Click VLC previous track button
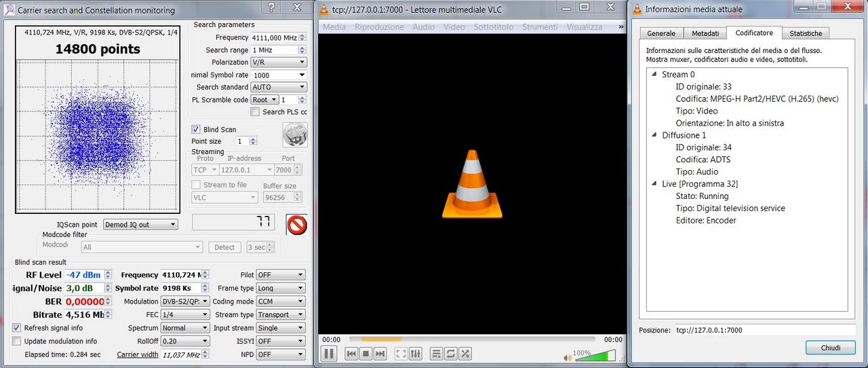This screenshot has width=868, height=368. (x=351, y=354)
